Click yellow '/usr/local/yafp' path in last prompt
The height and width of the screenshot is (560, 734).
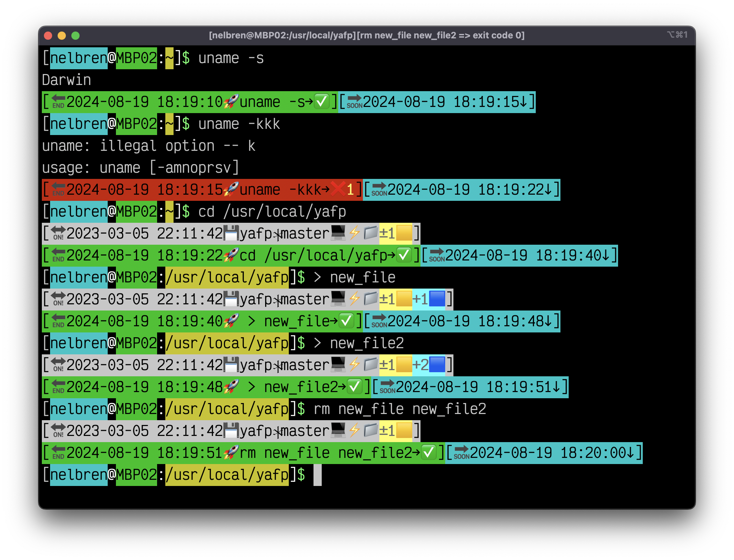click(227, 475)
